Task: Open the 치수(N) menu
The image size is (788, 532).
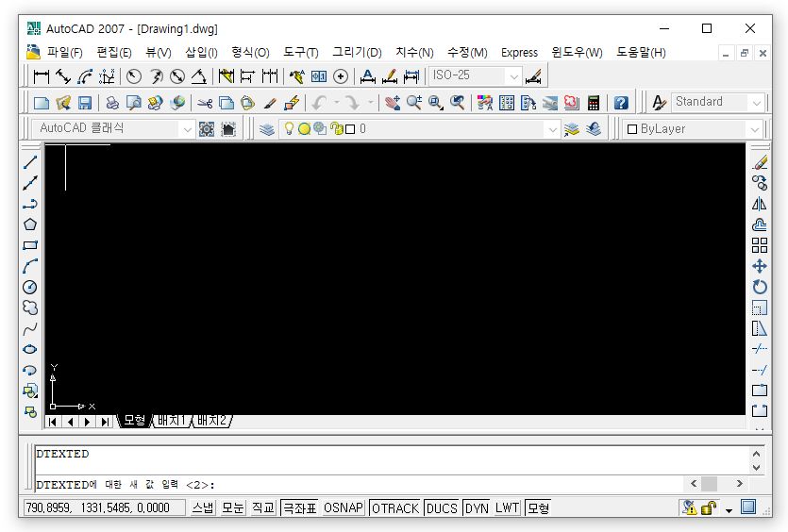Action: 414,52
